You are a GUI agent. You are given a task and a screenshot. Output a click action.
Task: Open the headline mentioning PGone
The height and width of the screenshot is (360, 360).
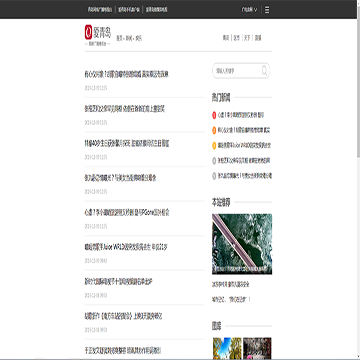127,213
